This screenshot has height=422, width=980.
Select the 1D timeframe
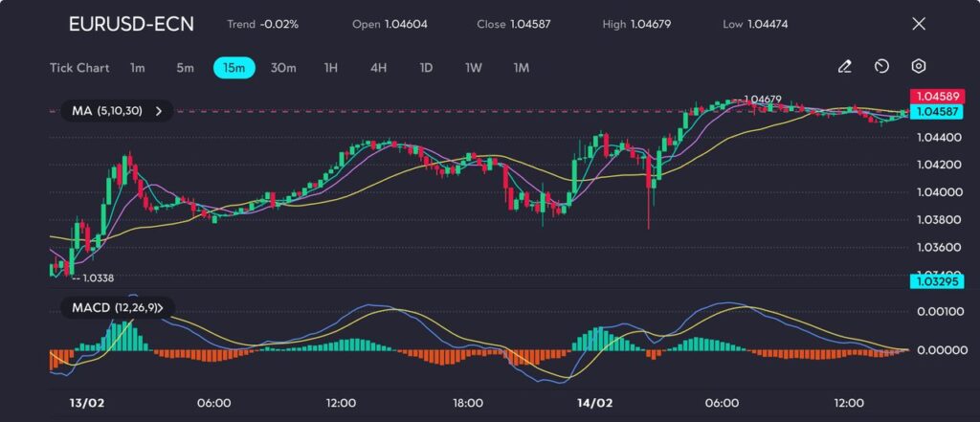click(426, 68)
